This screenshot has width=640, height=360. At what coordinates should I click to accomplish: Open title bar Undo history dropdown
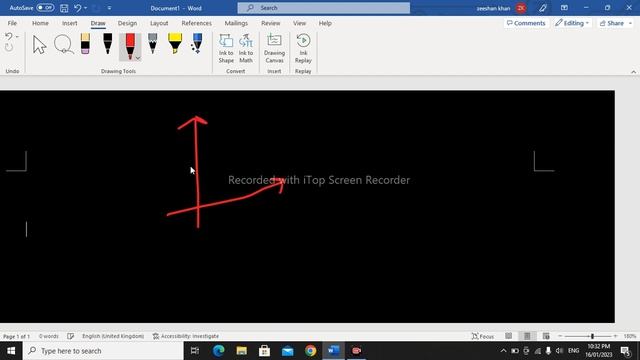[86, 8]
